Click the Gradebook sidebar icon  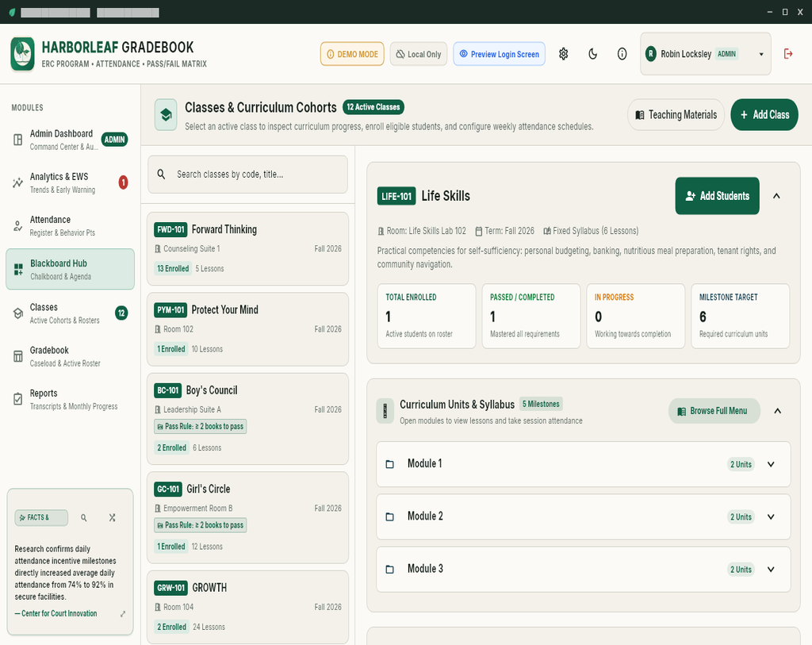(x=18, y=356)
